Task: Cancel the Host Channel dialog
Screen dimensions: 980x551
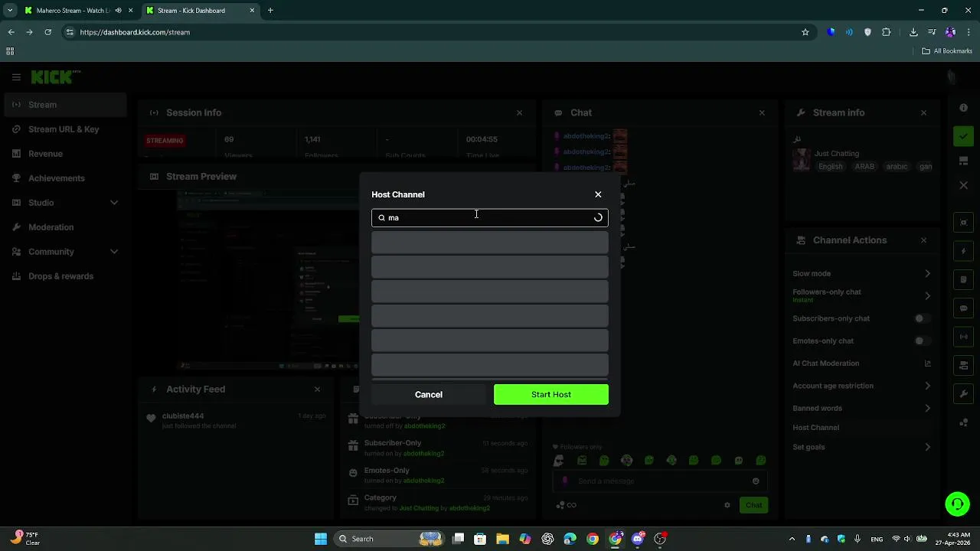Action: click(429, 394)
